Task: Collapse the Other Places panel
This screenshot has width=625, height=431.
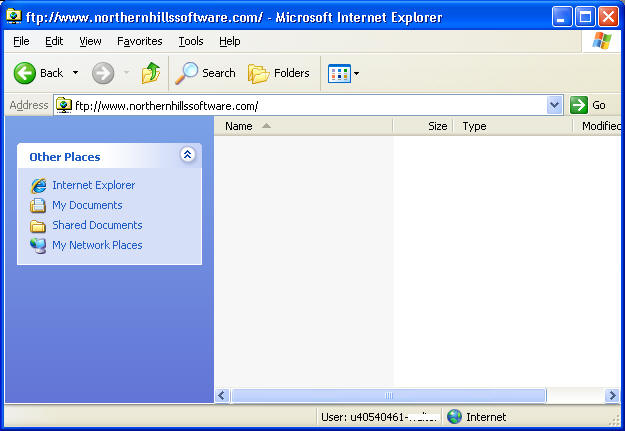Action: (x=187, y=155)
